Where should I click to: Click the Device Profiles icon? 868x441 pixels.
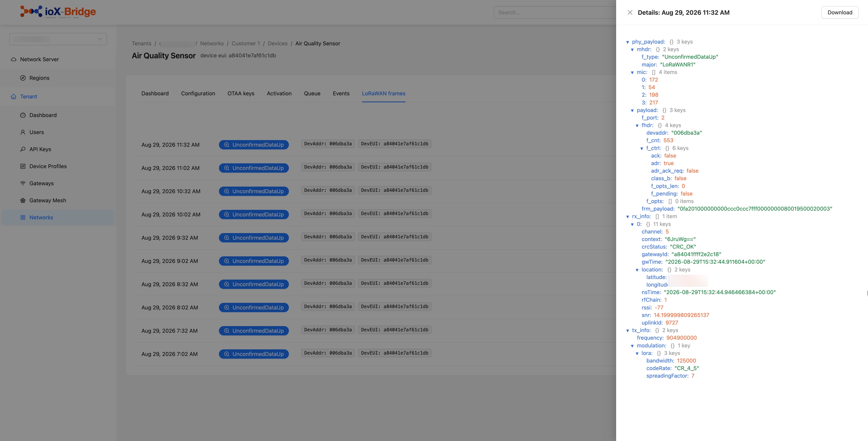pos(23,166)
